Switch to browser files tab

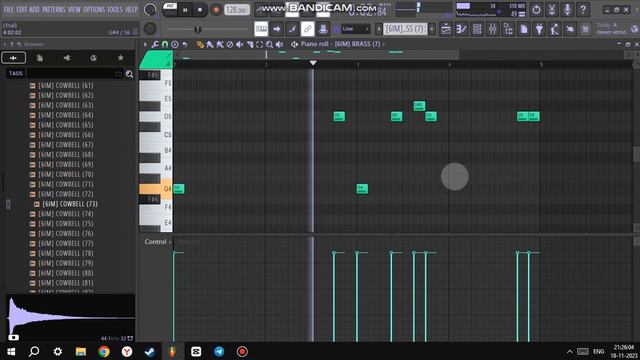pyautogui.click(x=40, y=58)
